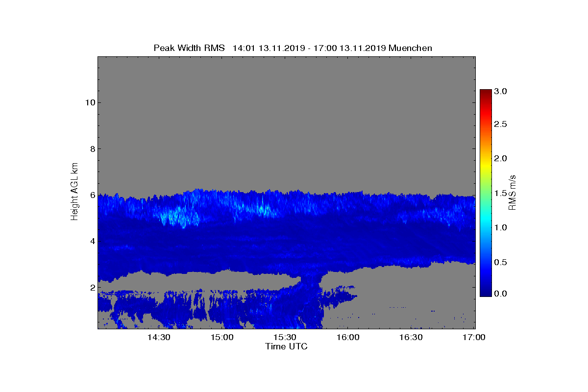Viewport: 588px width, 392px height.
Task: Click the '15:30' time tick label
Action: click(x=285, y=338)
